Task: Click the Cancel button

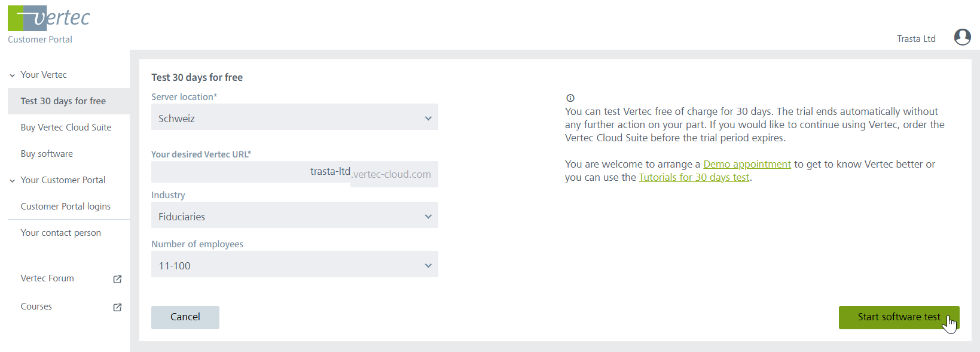Action: point(185,317)
